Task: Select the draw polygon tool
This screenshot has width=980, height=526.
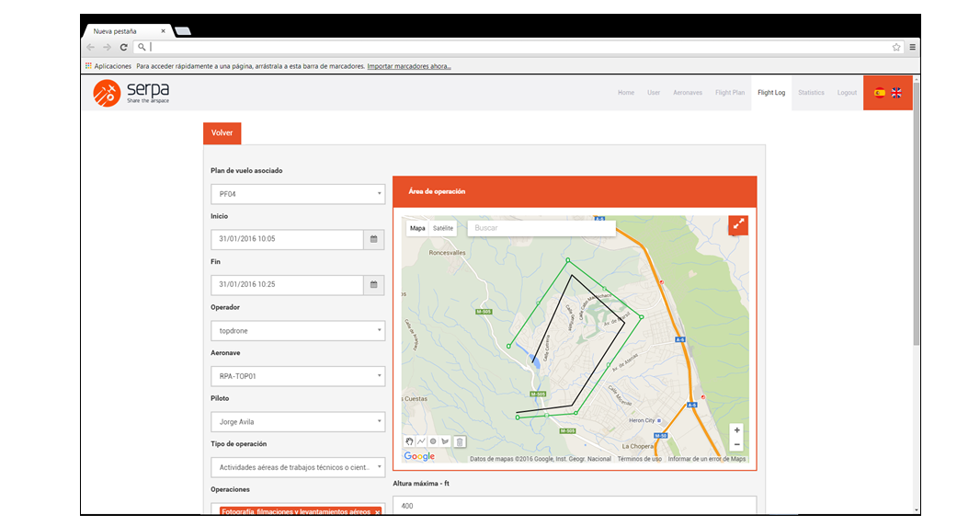Action: coord(445,441)
